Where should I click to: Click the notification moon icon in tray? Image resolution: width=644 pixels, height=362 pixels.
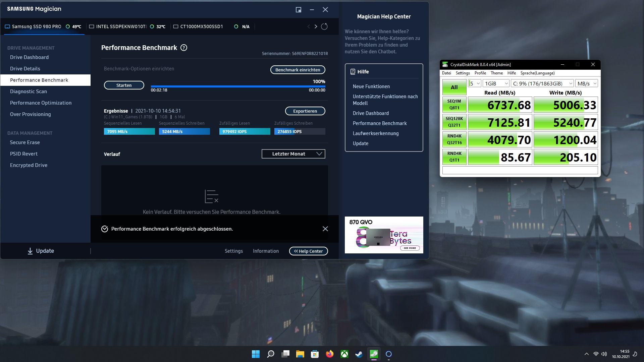pyautogui.click(x=635, y=354)
